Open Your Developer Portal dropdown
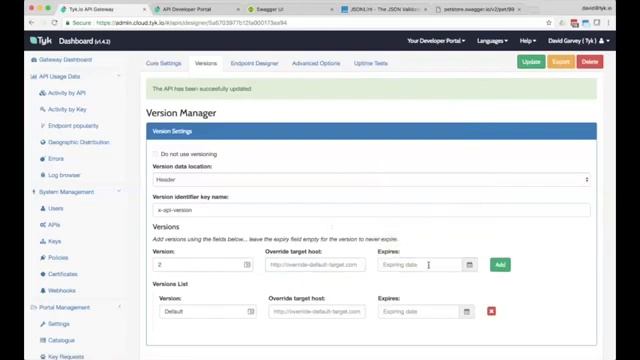This screenshot has width=640, height=360. click(436, 41)
